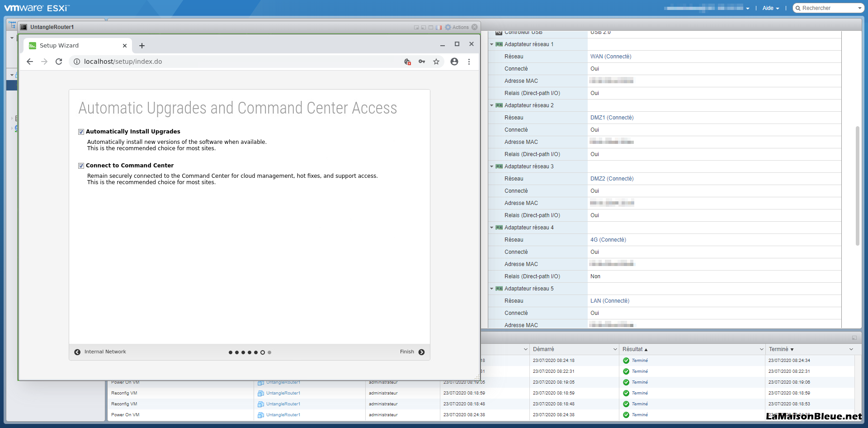Open the DMZ1 (Connecté) network link
Screen dimensions: 868x428
click(612, 118)
